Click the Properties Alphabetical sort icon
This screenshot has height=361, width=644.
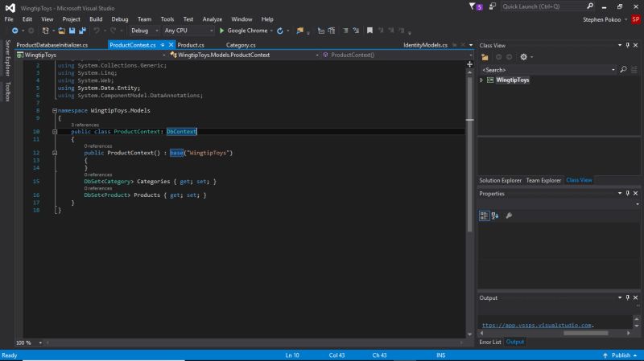(x=495, y=215)
